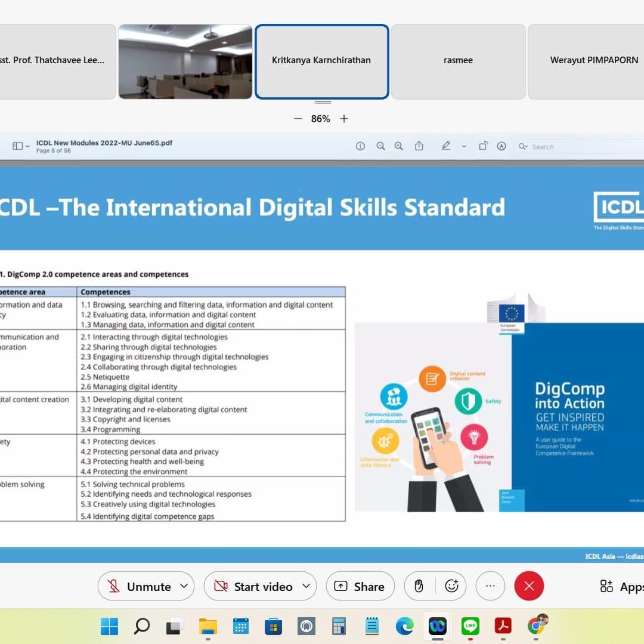The width and height of the screenshot is (644, 644).
Task: Open the PDF sidebar view dropdown
Action: click(21, 146)
